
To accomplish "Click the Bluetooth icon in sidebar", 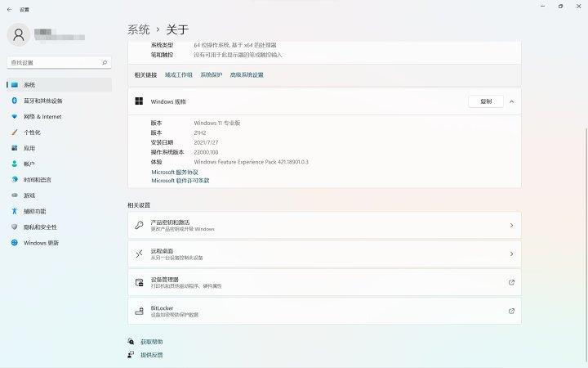I will pos(14,101).
